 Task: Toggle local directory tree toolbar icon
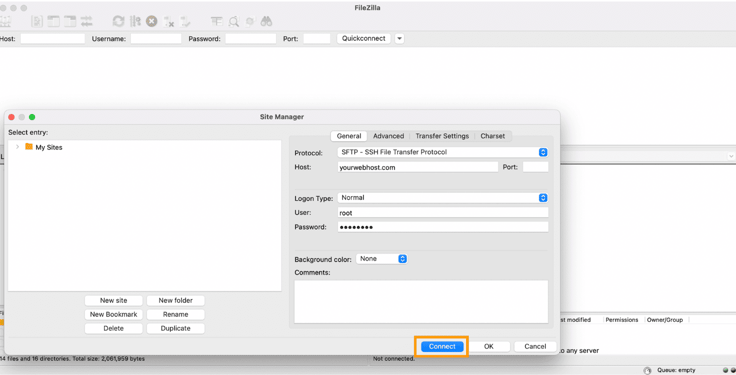point(54,21)
